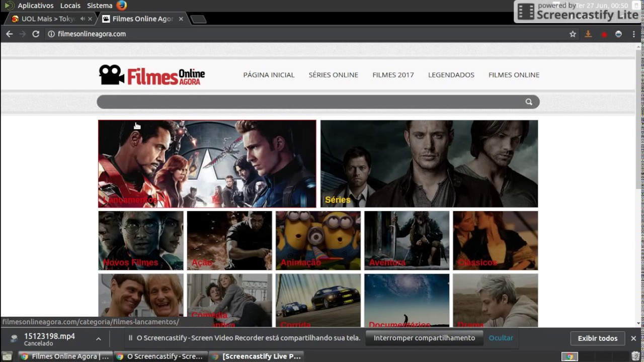
Task: Open the Sistema menu
Action: [x=100, y=6]
